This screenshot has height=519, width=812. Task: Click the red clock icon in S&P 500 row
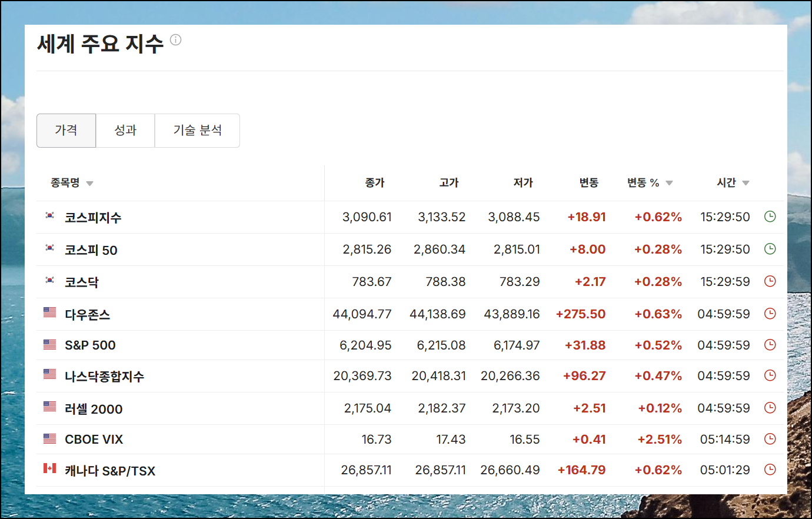(770, 345)
